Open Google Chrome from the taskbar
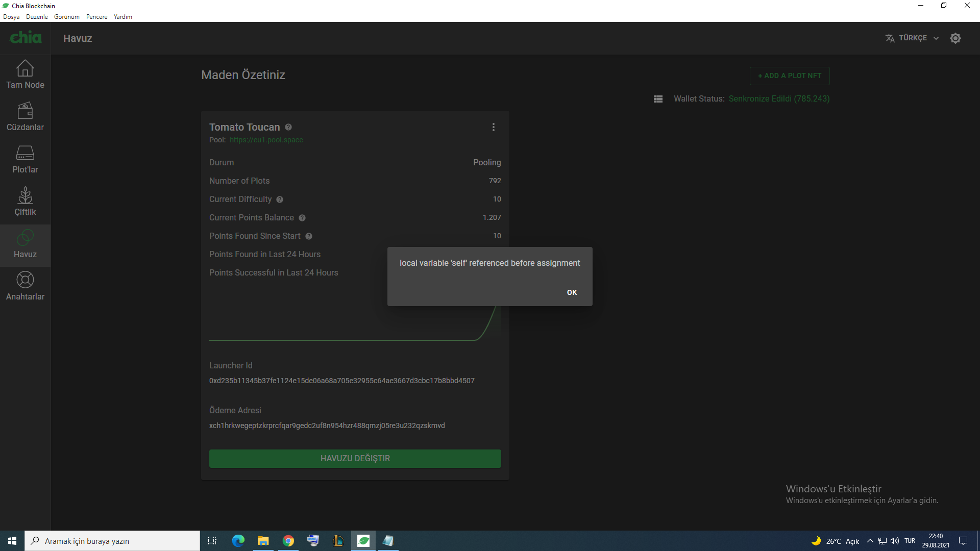 [x=288, y=541]
